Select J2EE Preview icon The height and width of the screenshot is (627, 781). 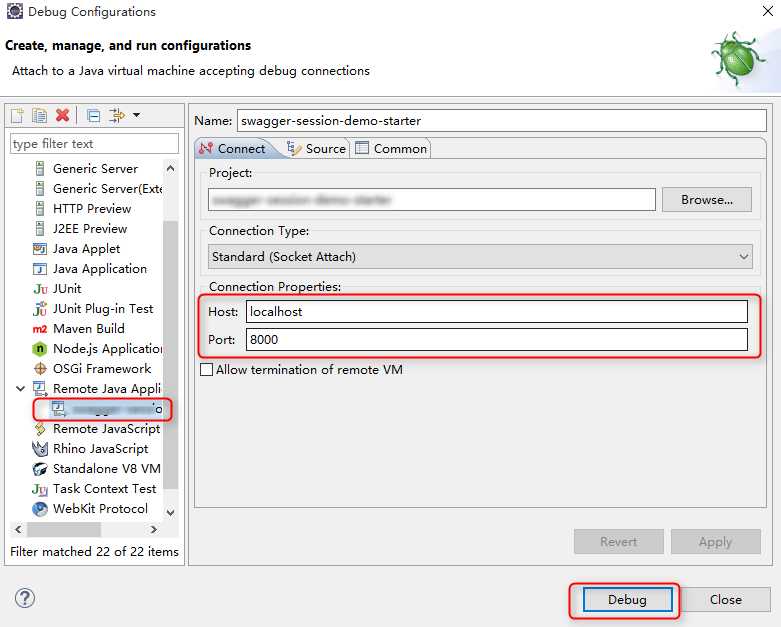(x=40, y=229)
